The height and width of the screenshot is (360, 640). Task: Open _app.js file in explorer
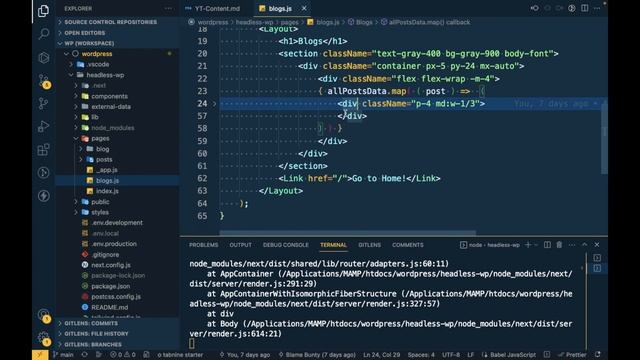(118, 170)
